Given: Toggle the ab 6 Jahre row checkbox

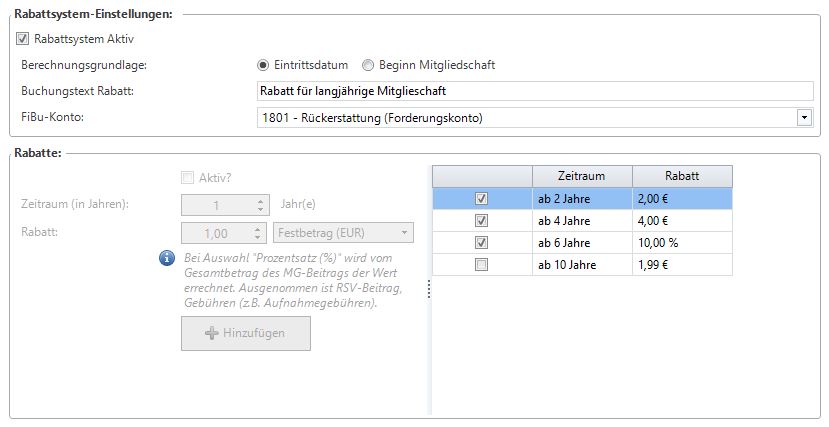Looking at the screenshot, I should click(x=482, y=243).
